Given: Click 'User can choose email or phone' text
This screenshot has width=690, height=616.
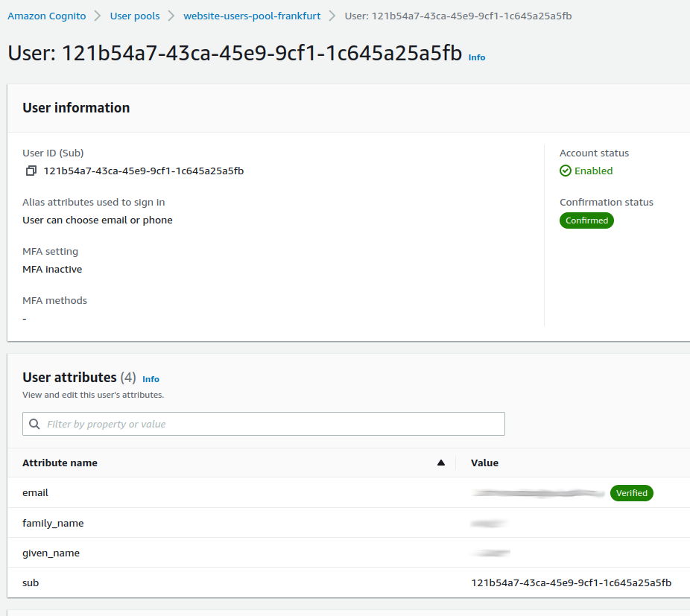Looking at the screenshot, I should [98, 220].
